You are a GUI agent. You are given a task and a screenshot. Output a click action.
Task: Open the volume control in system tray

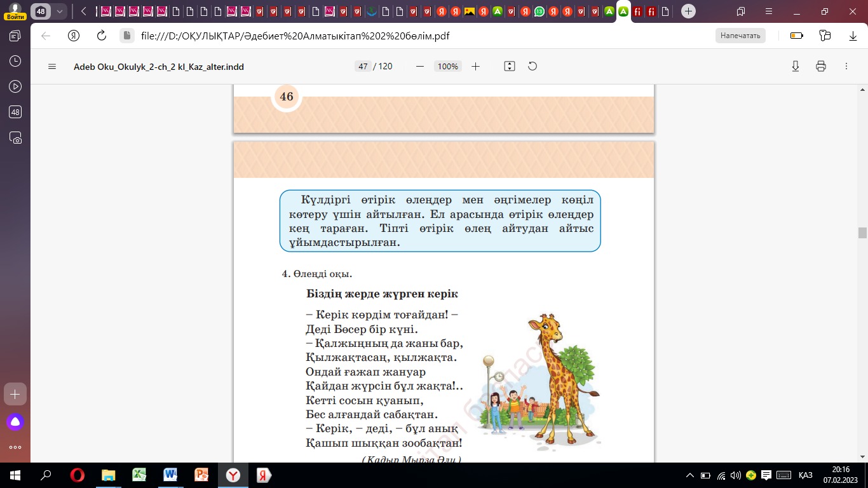coord(736,475)
